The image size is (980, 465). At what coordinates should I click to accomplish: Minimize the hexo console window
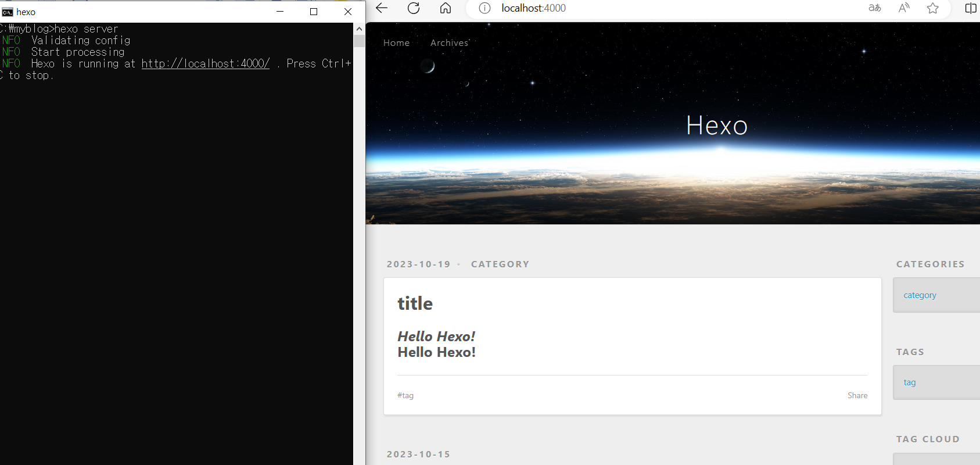point(280,12)
